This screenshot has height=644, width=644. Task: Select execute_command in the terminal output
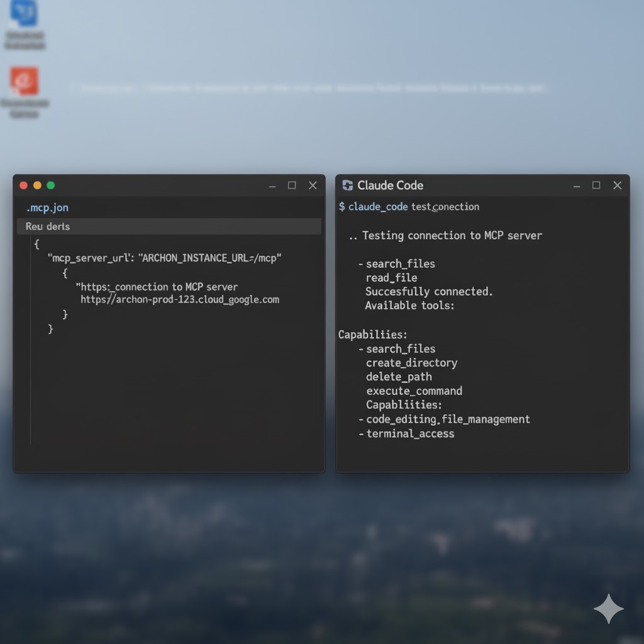pyautogui.click(x=414, y=391)
